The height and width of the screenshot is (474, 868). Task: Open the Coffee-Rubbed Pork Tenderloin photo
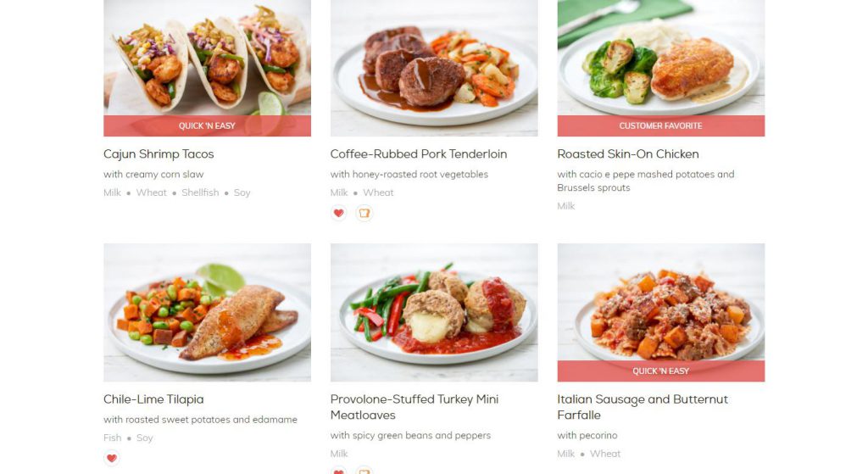point(434,68)
